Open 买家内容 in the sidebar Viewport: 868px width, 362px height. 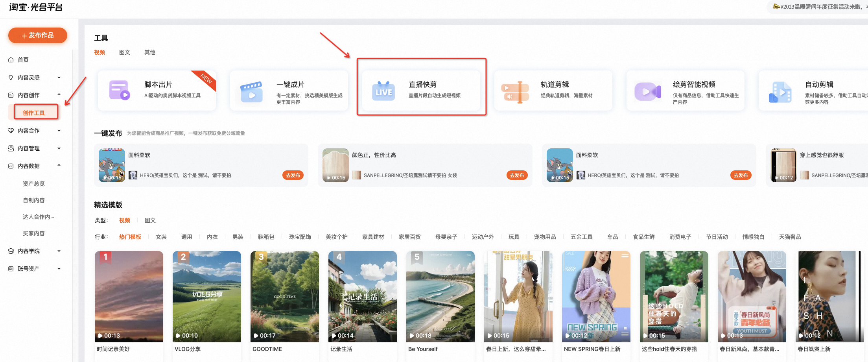(x=34, y=233)
